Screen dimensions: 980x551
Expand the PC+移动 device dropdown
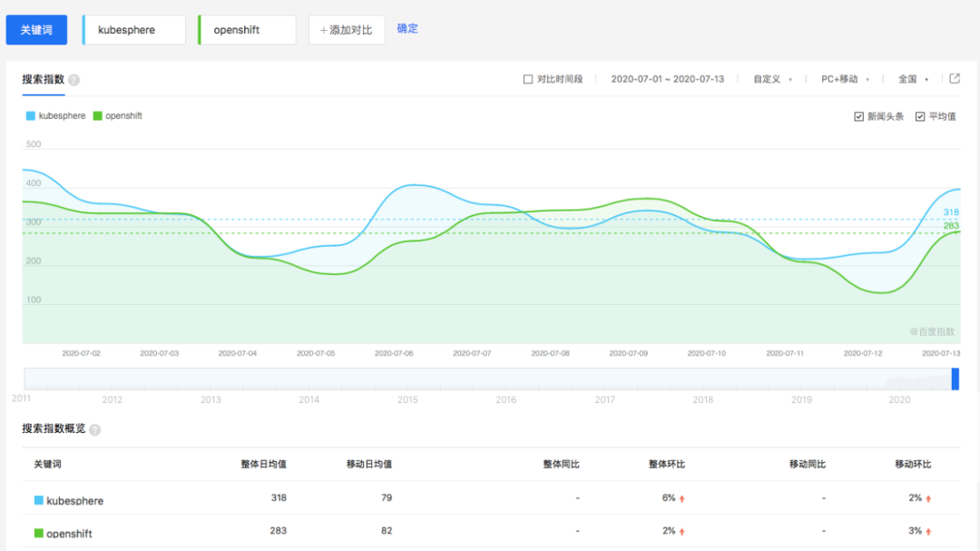point(845,80)
